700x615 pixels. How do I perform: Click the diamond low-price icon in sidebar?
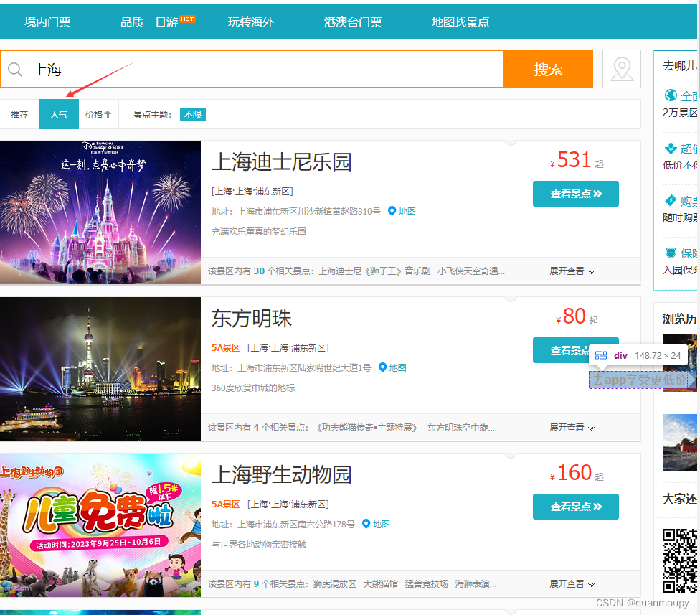coord(671,148)
